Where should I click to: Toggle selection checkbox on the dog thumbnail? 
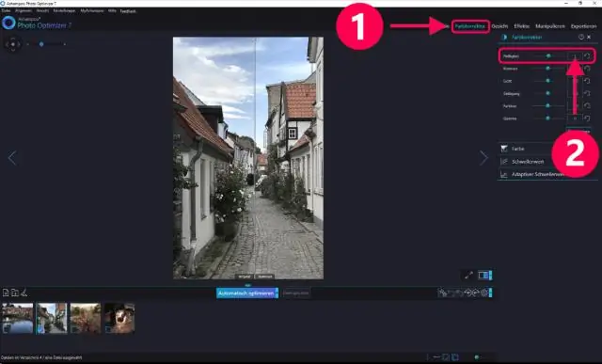(109, 329)
